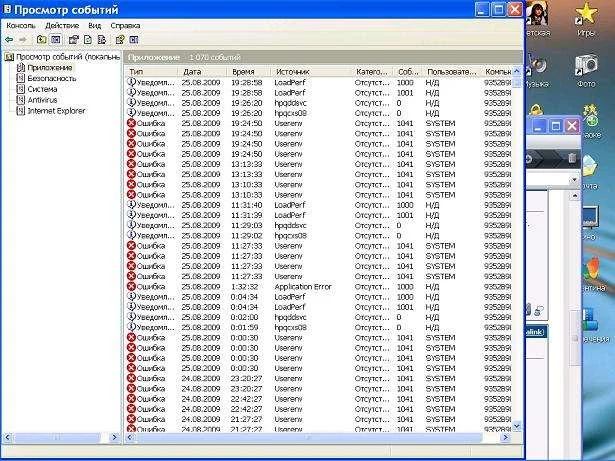Sort by the Источник column header
Viewport: 615px width, 461px height.
[311, 72]
